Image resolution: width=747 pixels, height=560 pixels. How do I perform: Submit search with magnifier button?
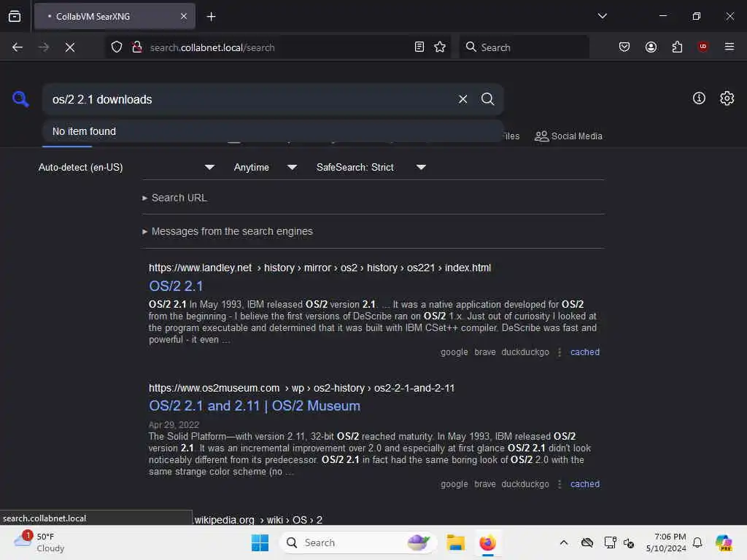(x=487, y=99)
